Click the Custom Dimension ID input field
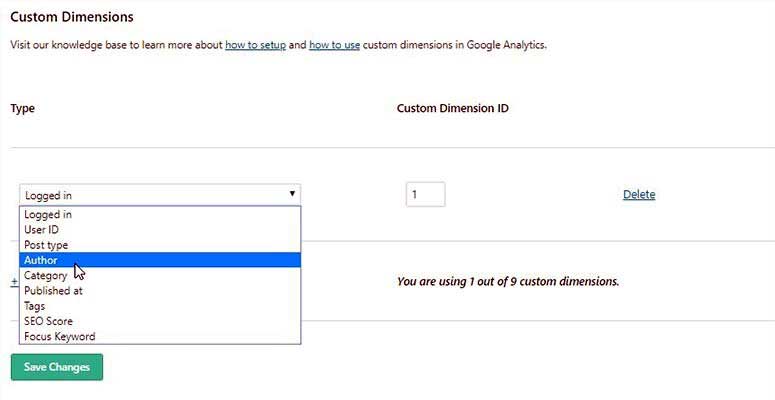This screenshot has height=400, width=775. (x=425, y=194)
